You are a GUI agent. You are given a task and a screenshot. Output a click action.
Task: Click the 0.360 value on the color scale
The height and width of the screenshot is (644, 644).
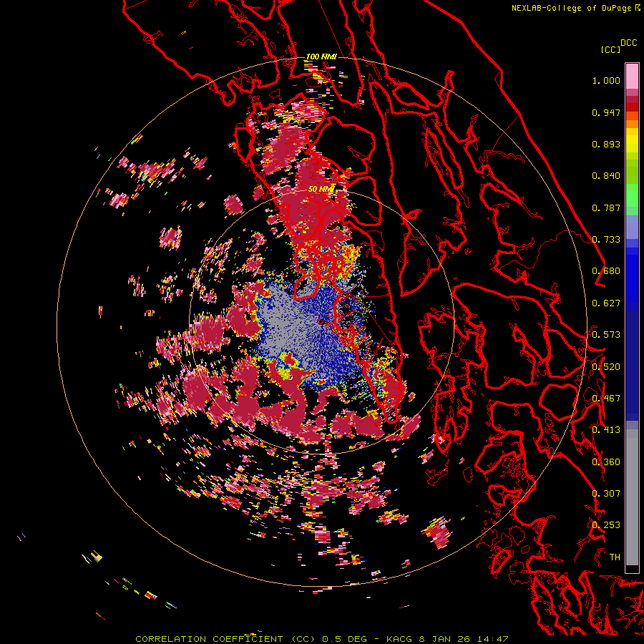tap(606, 462)
